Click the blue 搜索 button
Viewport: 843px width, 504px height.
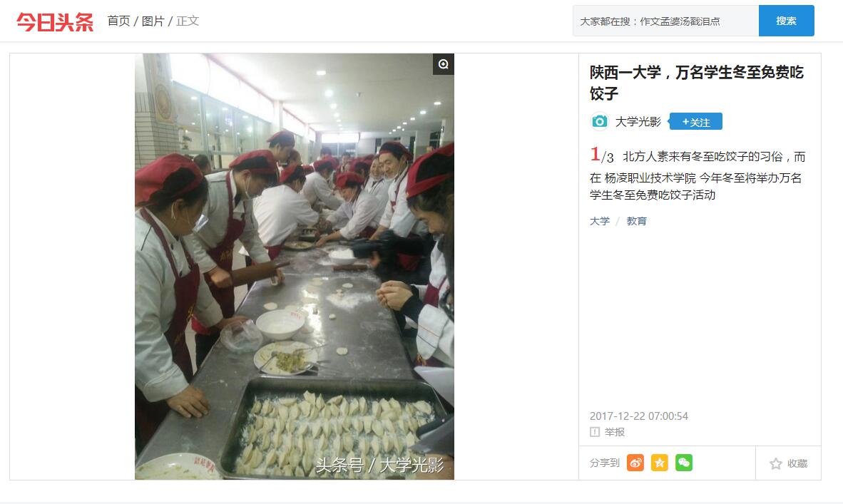click(786, 21)
